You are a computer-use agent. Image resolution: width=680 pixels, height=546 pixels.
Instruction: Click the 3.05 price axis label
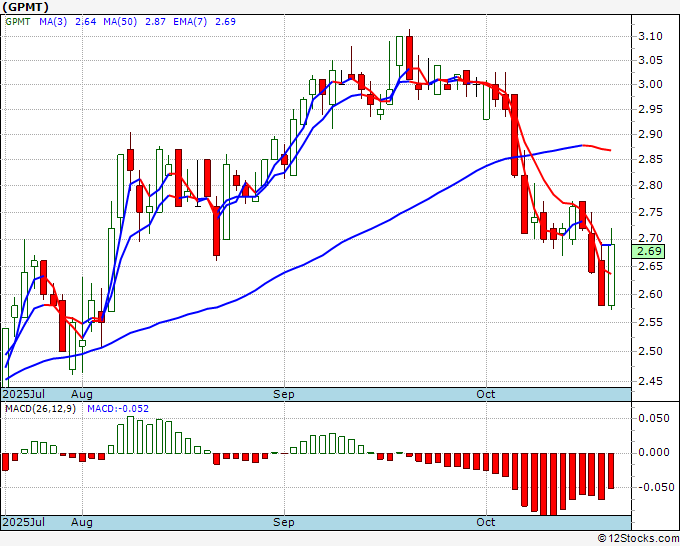tap(651, 60)
